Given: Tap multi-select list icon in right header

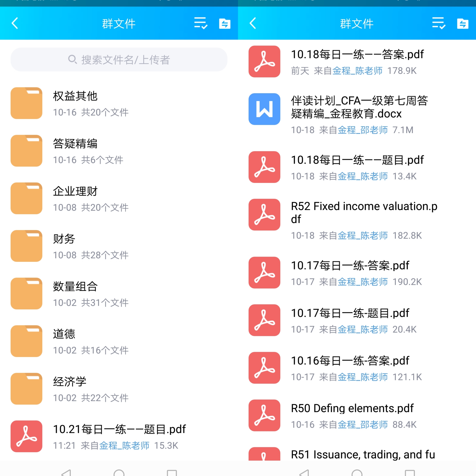Looking at the screenshot, I should [439, 23].
